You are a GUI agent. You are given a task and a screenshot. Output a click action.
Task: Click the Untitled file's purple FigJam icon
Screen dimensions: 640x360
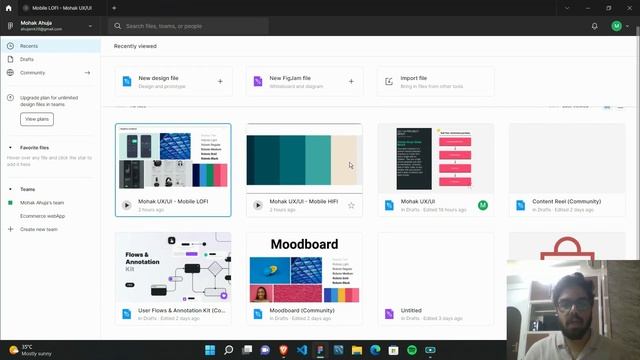(x=389, y=314)
